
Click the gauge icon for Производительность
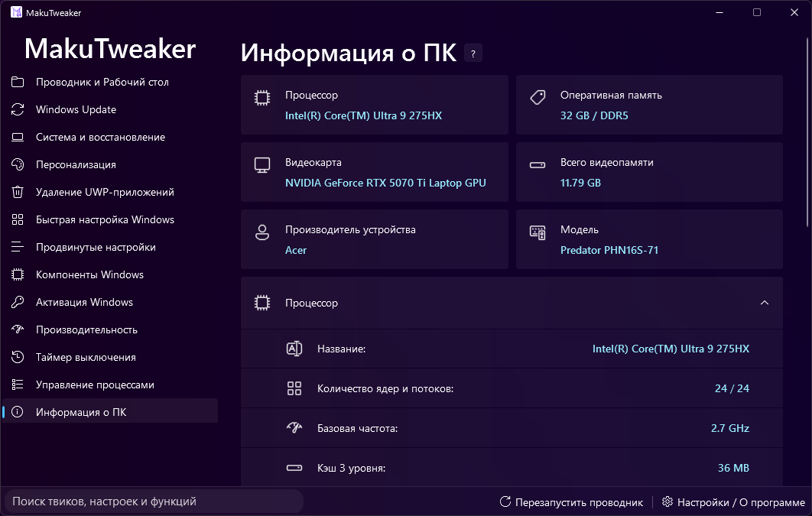[18, 329]
